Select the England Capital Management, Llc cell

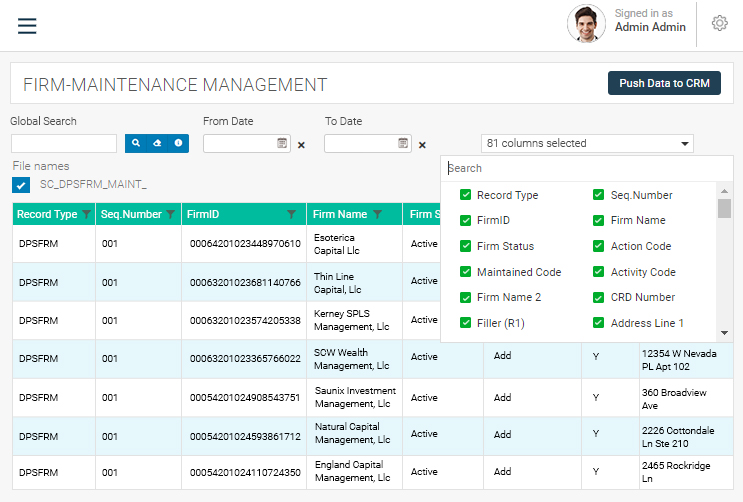point(354,471)
